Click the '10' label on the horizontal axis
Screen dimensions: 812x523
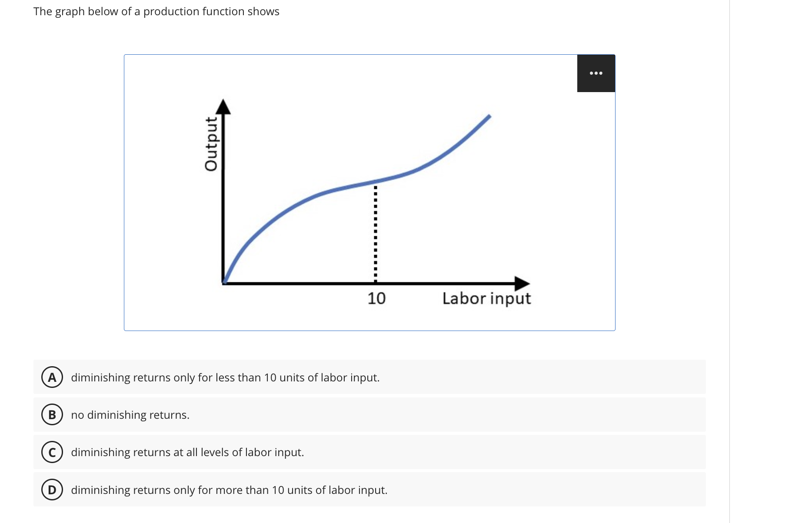[376, 298]
